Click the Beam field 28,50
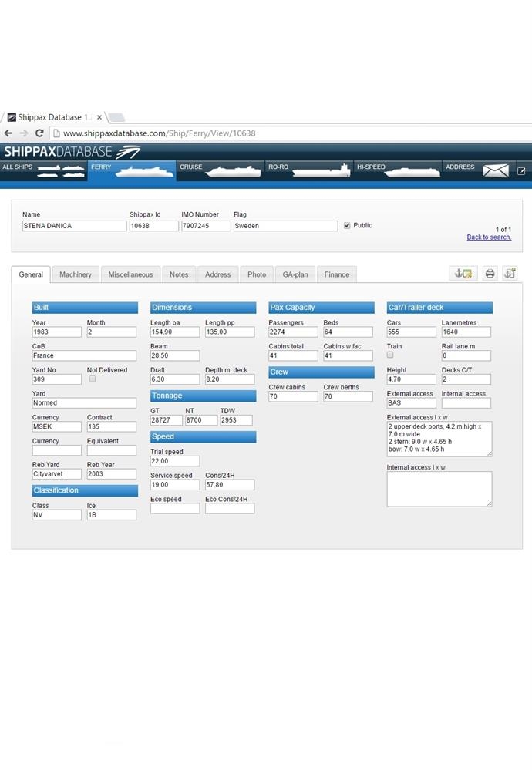 175,355
